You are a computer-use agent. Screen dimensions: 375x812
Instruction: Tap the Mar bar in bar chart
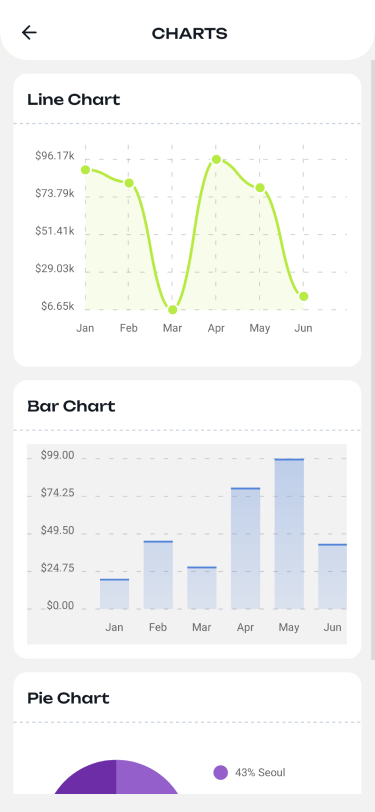click(201, 588)
